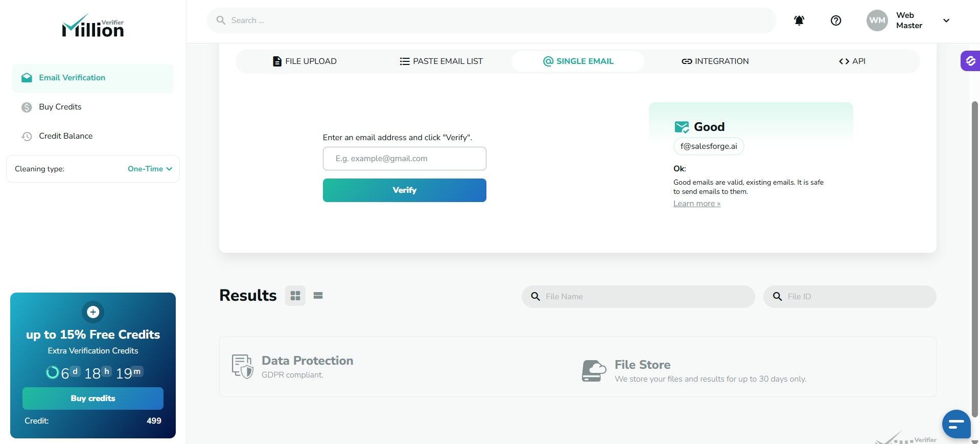Click the Email Verification envelope icon

click(x=27, y=78)
